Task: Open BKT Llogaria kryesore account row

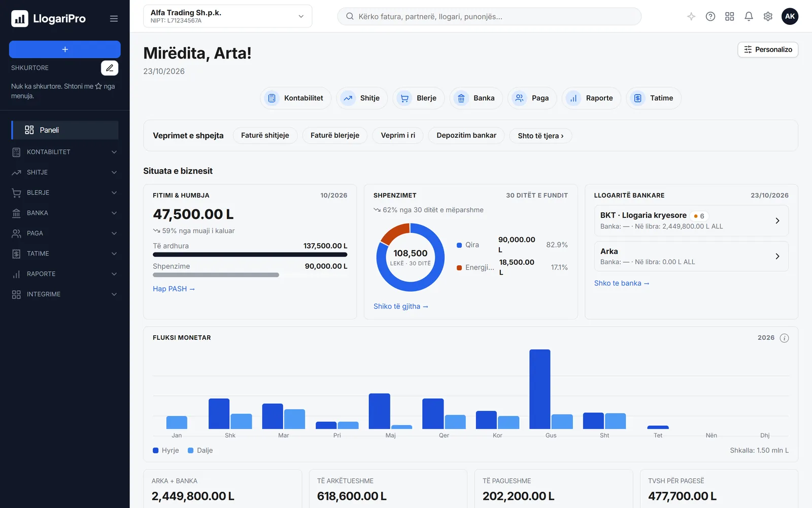Action: click(x=691, y=220)
